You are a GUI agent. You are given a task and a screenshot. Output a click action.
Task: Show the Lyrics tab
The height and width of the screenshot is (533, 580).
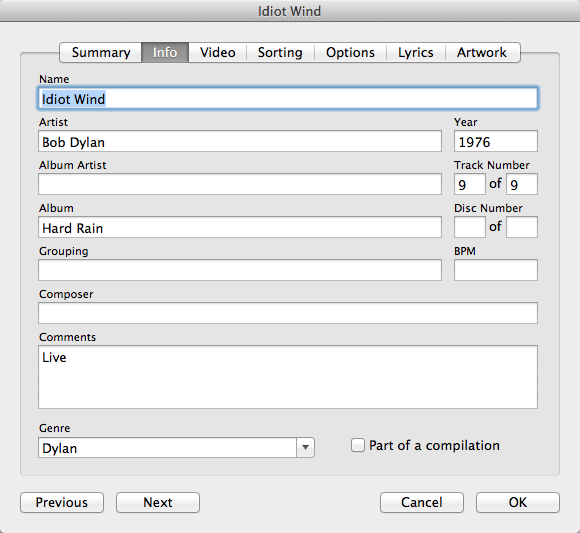[x=416, y=53]
